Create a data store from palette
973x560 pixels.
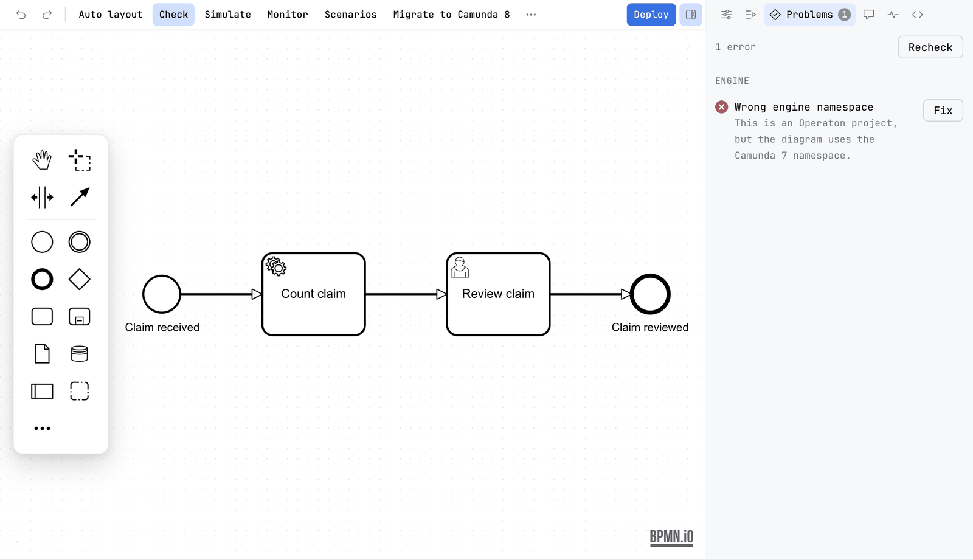(x=80, y=354)
